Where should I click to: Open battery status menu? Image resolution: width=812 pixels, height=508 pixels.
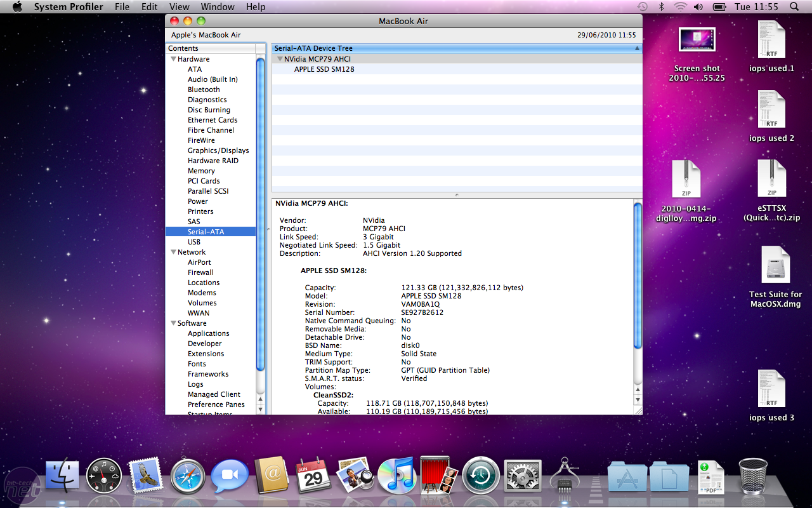719,7
